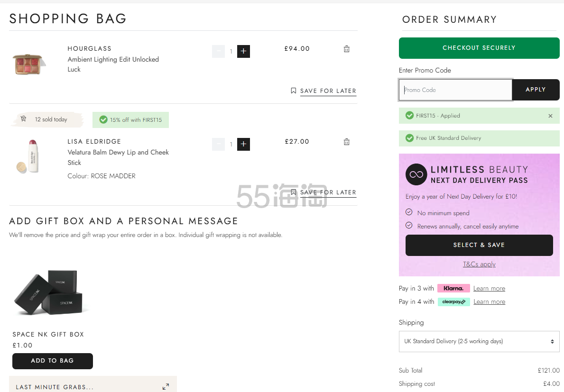
Task: Increase quantity of Hourglass Ambient Lighting Edit
Action: coord(243,51)
